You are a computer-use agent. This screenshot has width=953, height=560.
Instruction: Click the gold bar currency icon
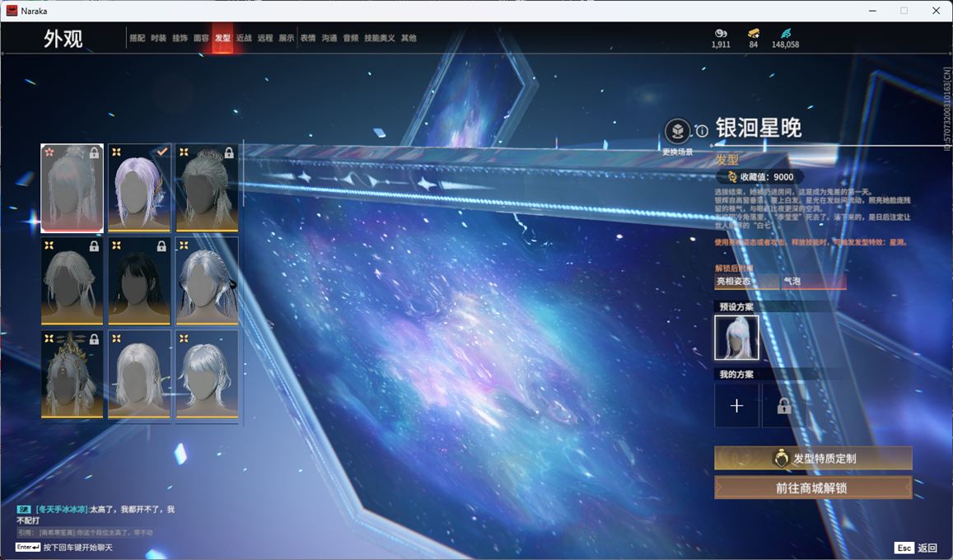click(x=753, y=33)
